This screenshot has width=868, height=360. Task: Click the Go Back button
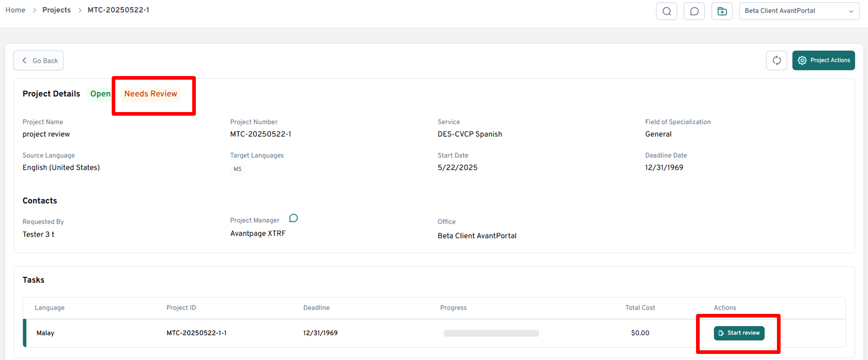39,61
